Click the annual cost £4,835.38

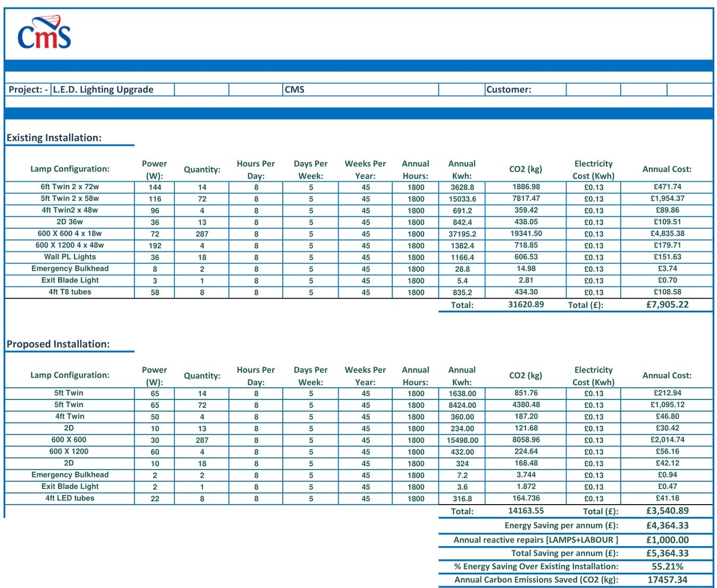pyautogui.click(x=668, y=234)
